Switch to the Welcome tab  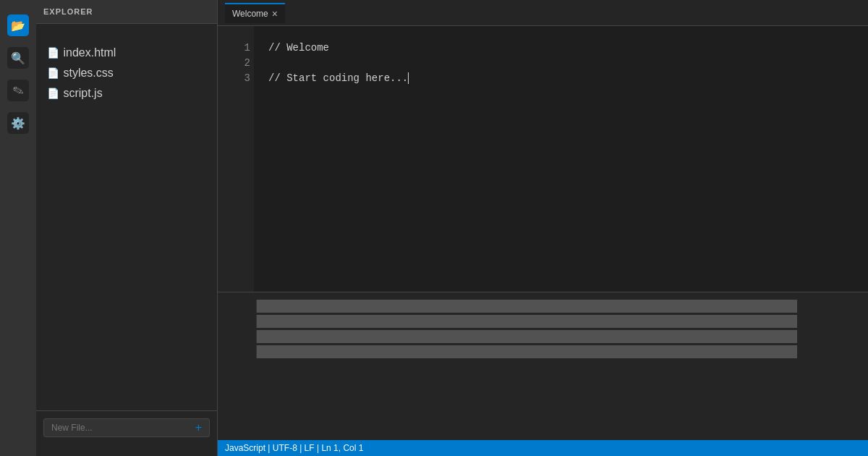pos(250,14)
